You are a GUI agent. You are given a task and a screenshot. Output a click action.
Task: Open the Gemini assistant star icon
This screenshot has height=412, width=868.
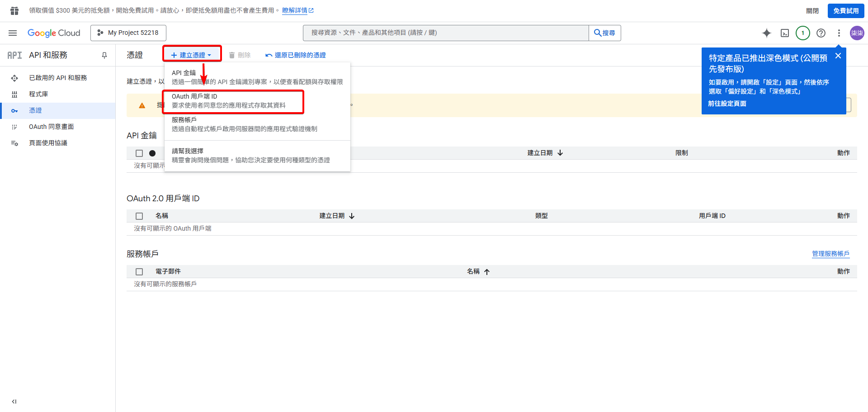pyautogui.click(x=766, y=33)
